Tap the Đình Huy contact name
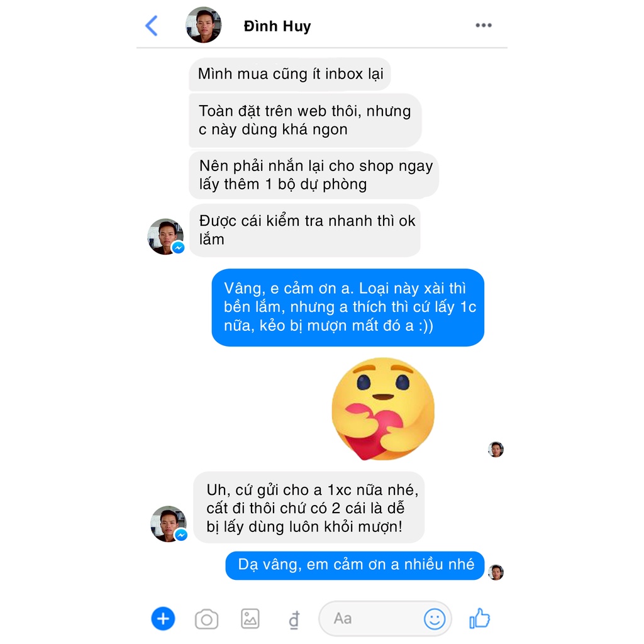Screen dimensions: 644x644 point(277,26)
